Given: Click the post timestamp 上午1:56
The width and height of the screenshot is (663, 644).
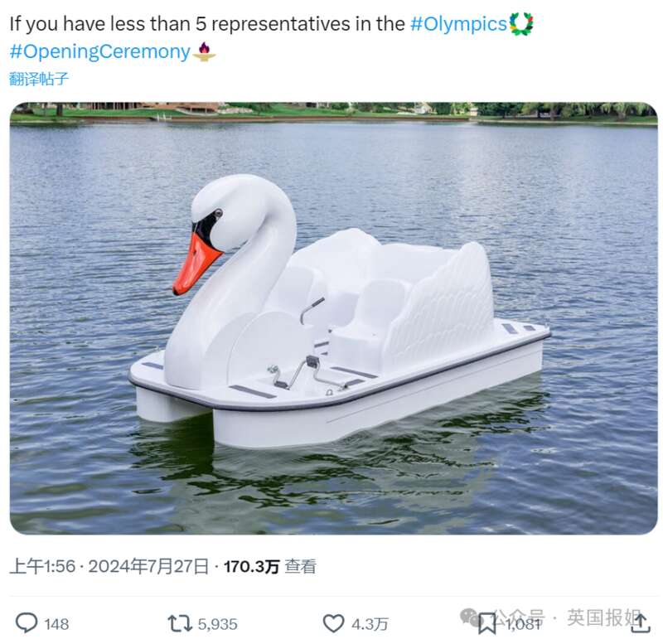Looking at the screenshot, I should [42, 567].
